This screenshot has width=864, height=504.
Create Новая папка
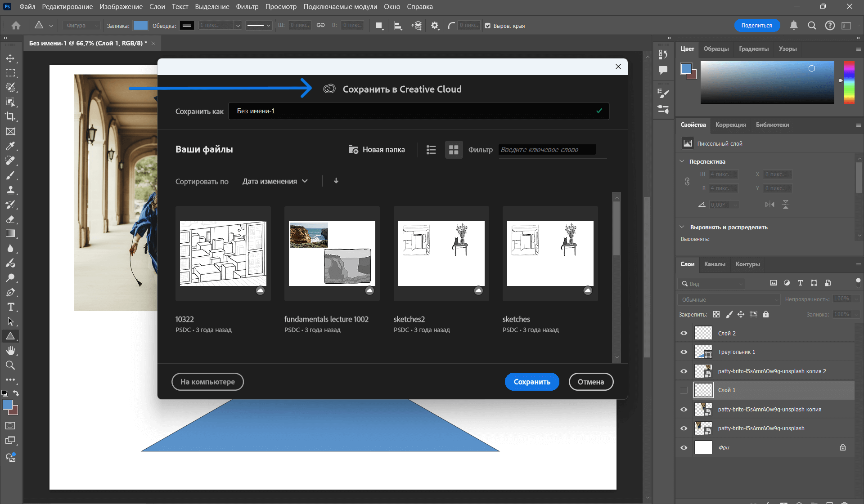point(377,150)
